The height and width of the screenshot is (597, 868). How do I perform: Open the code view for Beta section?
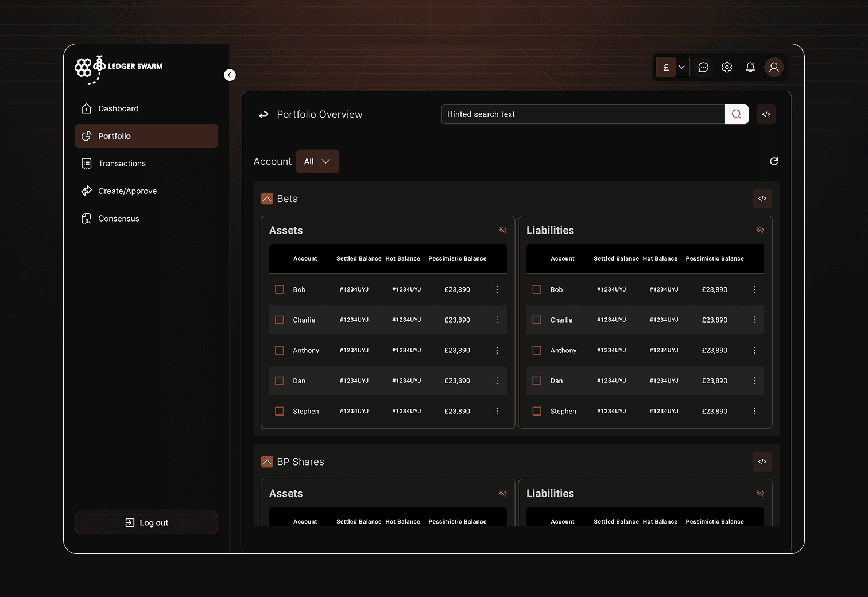pos(762,198)
